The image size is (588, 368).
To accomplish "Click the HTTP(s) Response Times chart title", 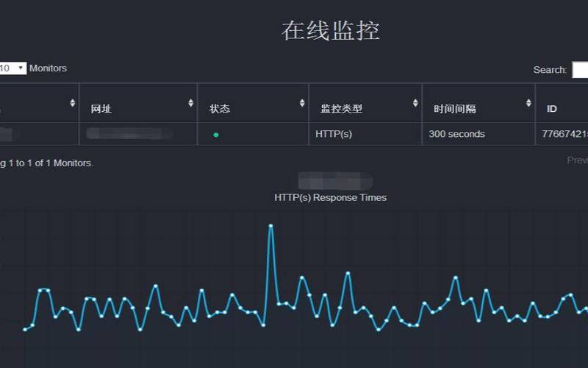I will click(330, 197).
